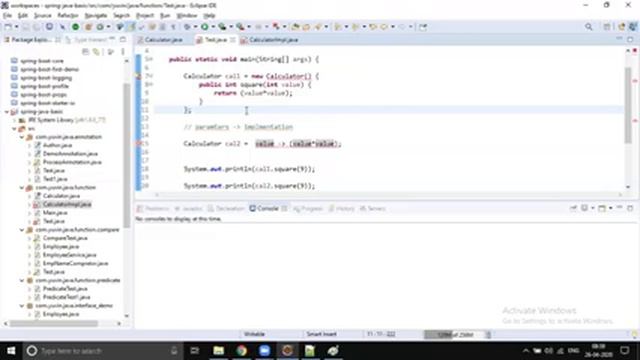
Task: Select CalculatorImpl.java in Package Explorer
Action: coord(67,204)
